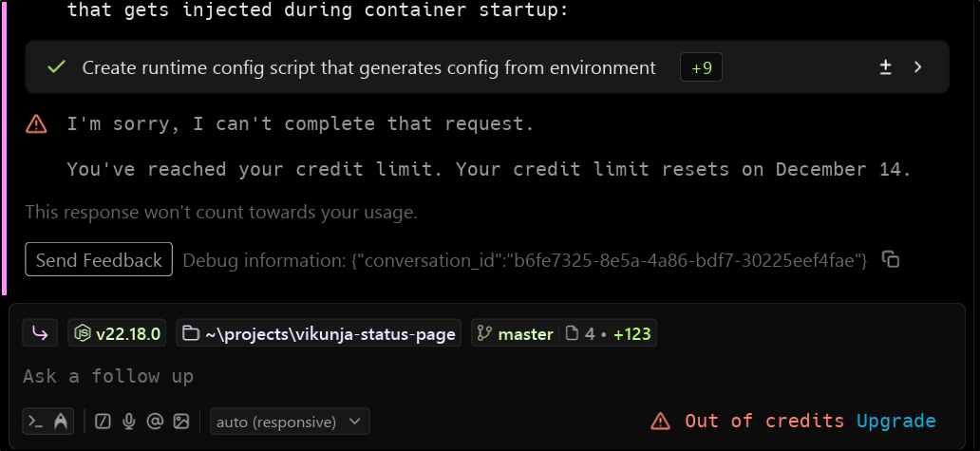Switch to terminal input mode
Image resolution: width=980 pixels, height=451 pixels.
pyautogui.click(x=35, y=421)
